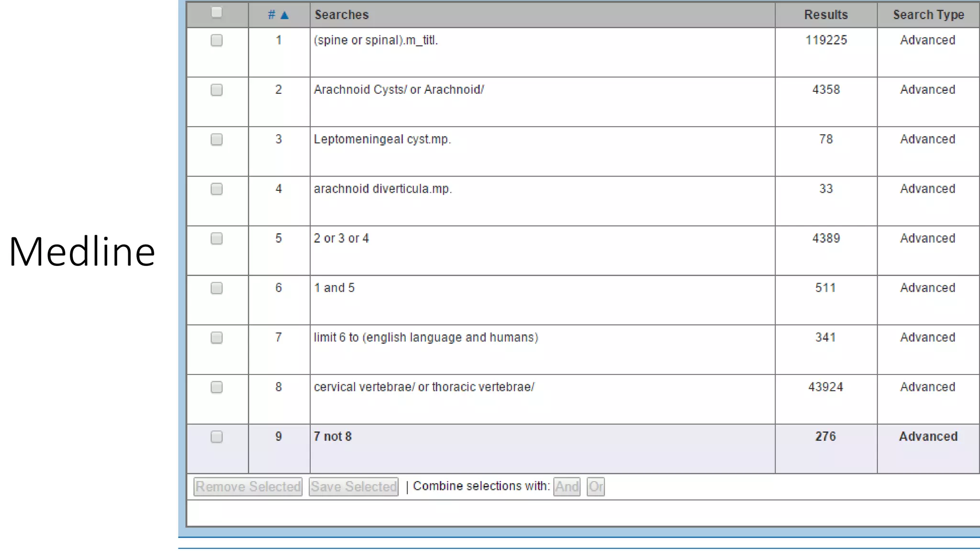Tick the checkbox for Leptomeningeal cyst search

click(217, 139)
